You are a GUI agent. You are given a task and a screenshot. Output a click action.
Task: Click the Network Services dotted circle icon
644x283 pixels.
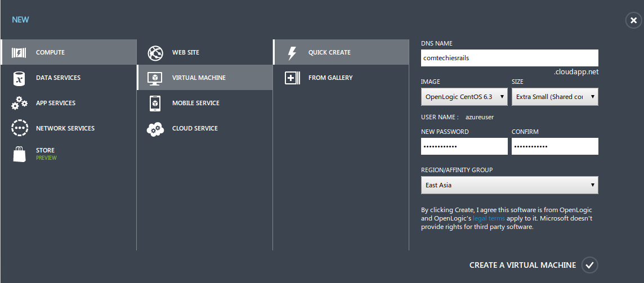click(x=20, y=128)
